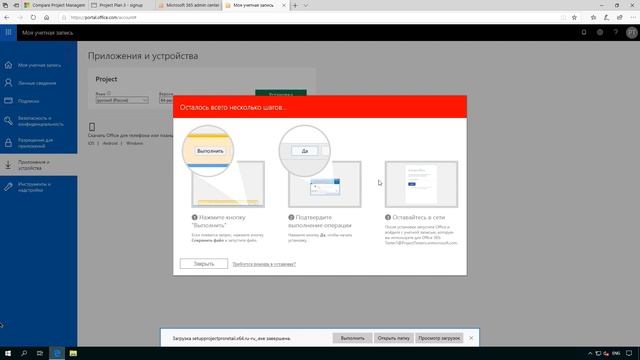Click Выполнить in the download bar

(x=352, y=338)
